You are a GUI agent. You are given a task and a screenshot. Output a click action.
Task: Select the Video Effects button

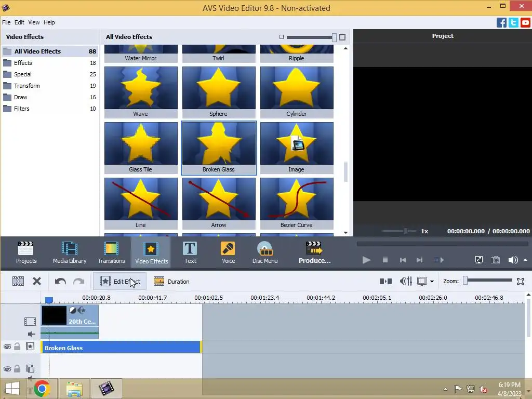coord(151,252)
